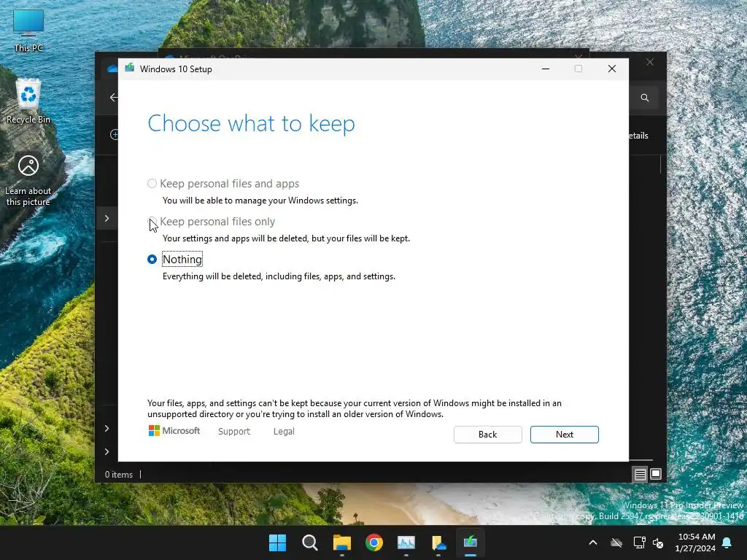
Task: Open File Explorer from the taskbar
Action: pyautogui.click(x=342, y=542)
